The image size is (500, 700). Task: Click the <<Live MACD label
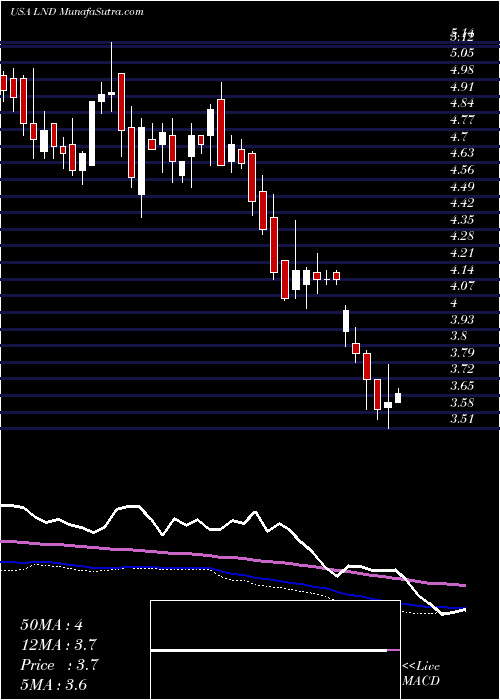pyautogui.click(x=421, y=674)
